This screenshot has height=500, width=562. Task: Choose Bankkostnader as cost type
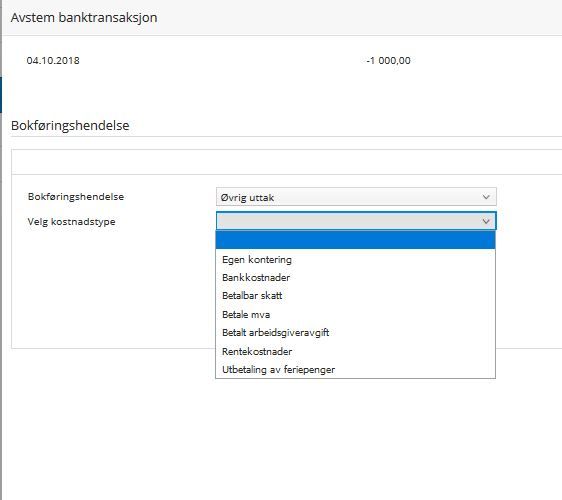click(x=355, y=277)
